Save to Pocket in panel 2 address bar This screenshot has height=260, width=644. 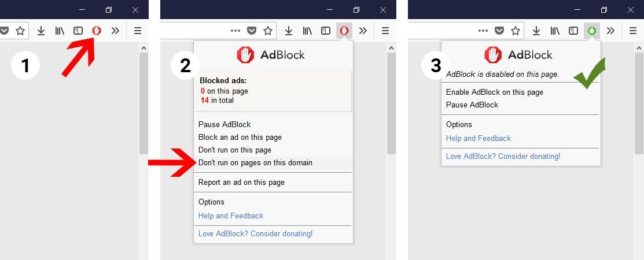tap(252, 31)
